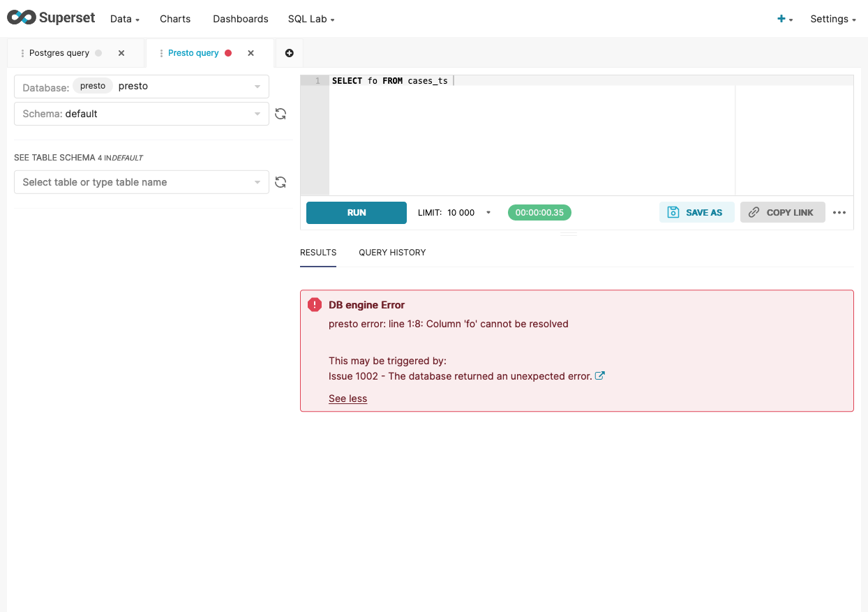Click red status dot on Presto query tab

(x=228, y=53)
